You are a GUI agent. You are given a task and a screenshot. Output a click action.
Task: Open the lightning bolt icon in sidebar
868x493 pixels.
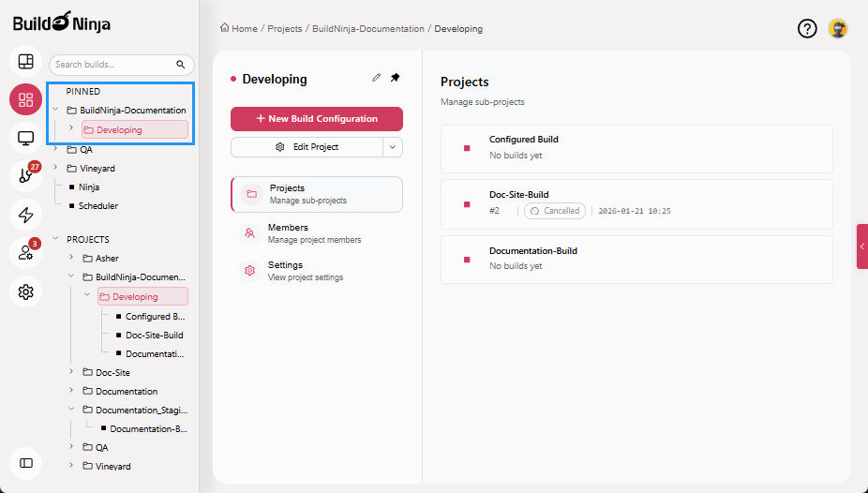26,215
